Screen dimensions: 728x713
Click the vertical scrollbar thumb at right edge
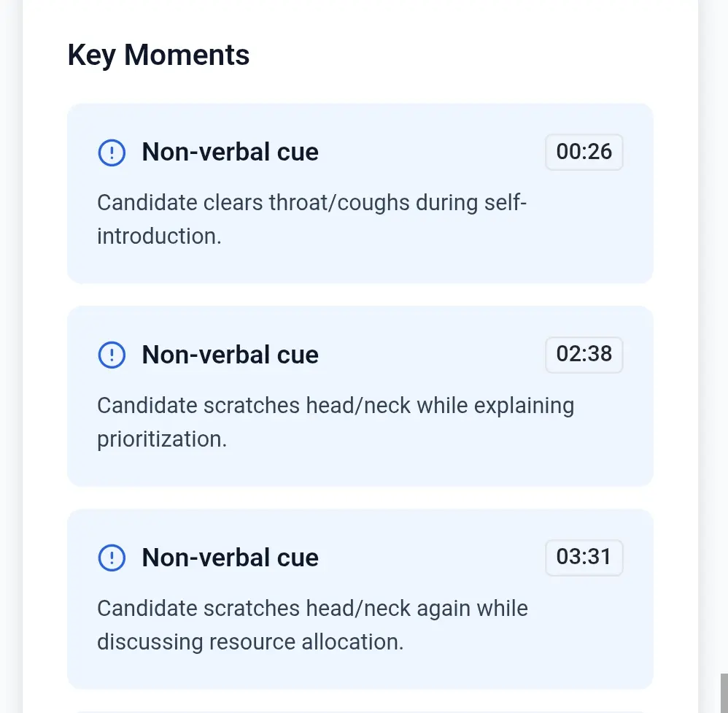[724, 692]
